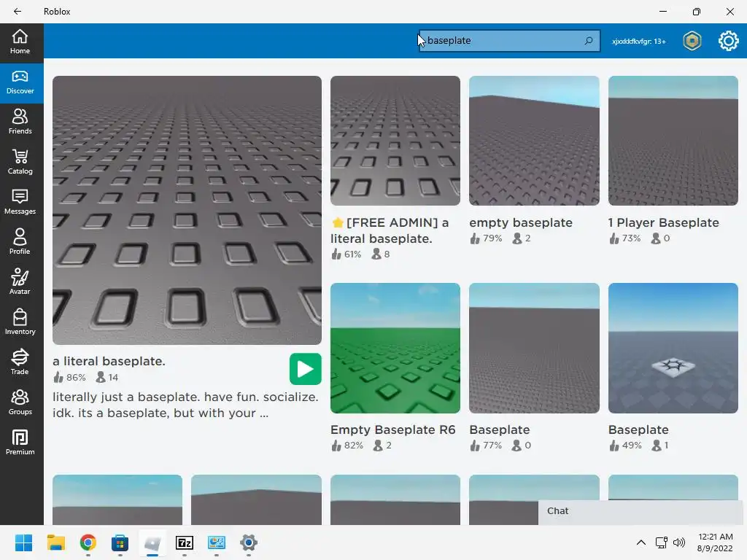Click the 'a literal baseplate.' title

[109, 362]
